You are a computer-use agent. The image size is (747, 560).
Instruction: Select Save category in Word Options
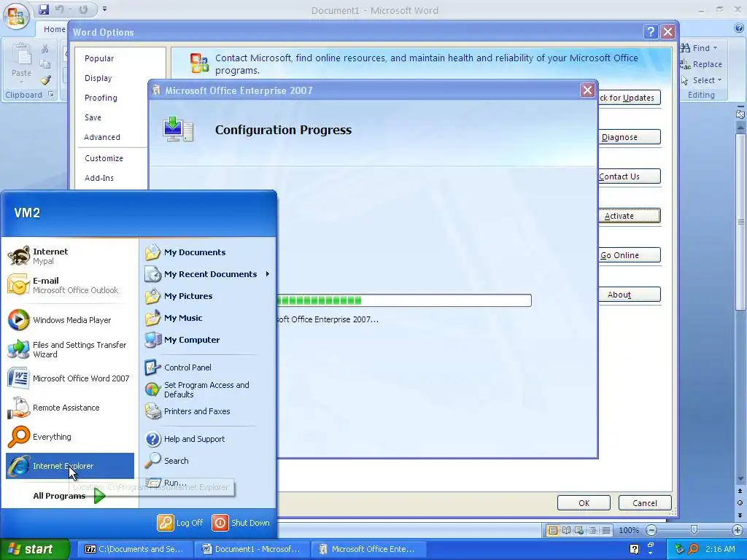[93, 117]
